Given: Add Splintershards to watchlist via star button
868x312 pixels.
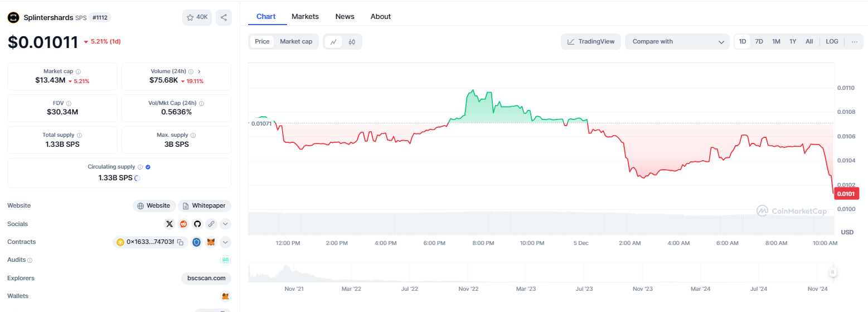Looking at the screenshot, I should [x=197, y=17].
